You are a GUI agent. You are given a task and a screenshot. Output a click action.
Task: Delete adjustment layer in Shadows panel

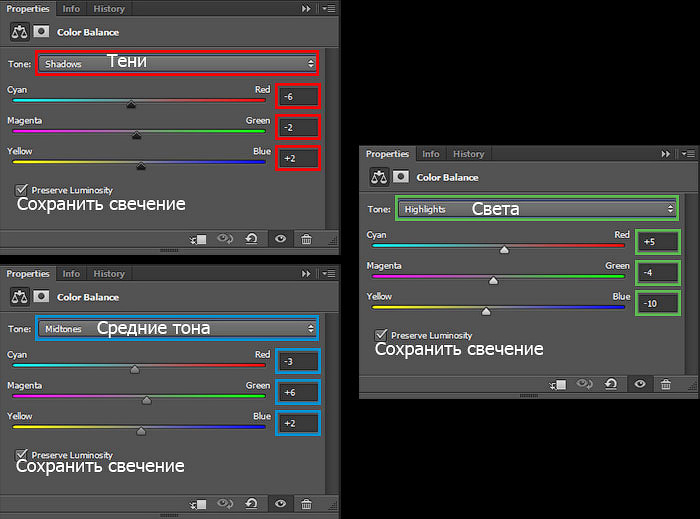[306, 239]
